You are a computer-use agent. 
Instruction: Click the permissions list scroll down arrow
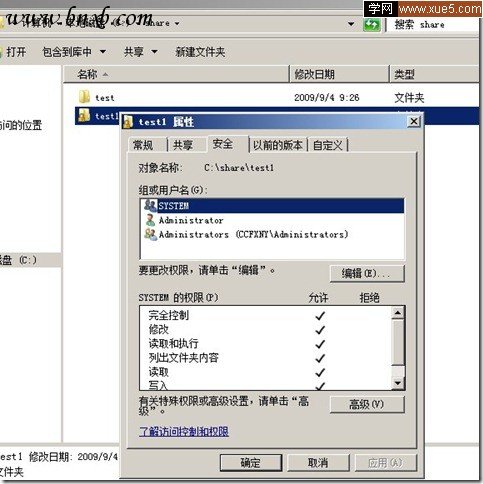398,382
